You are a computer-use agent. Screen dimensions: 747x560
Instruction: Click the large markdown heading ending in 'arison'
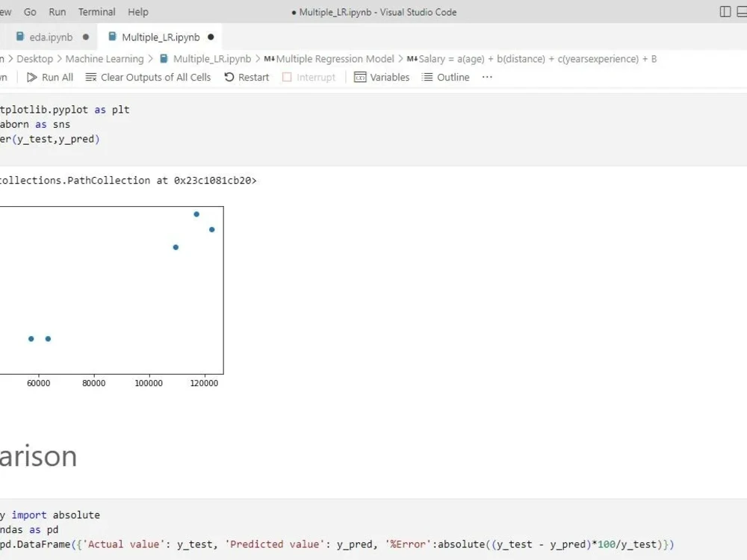tap(38, 456)
